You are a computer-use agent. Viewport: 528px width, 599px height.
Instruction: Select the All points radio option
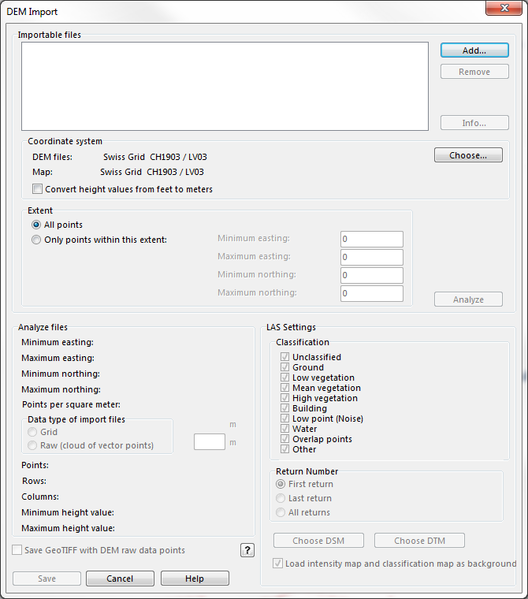coord(36,225)
